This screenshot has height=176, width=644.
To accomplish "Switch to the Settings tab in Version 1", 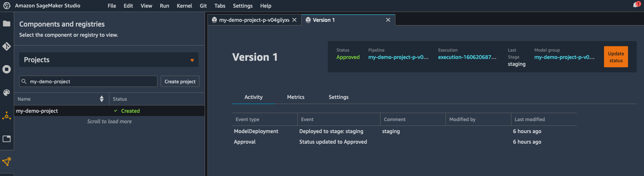I will 339,97.
